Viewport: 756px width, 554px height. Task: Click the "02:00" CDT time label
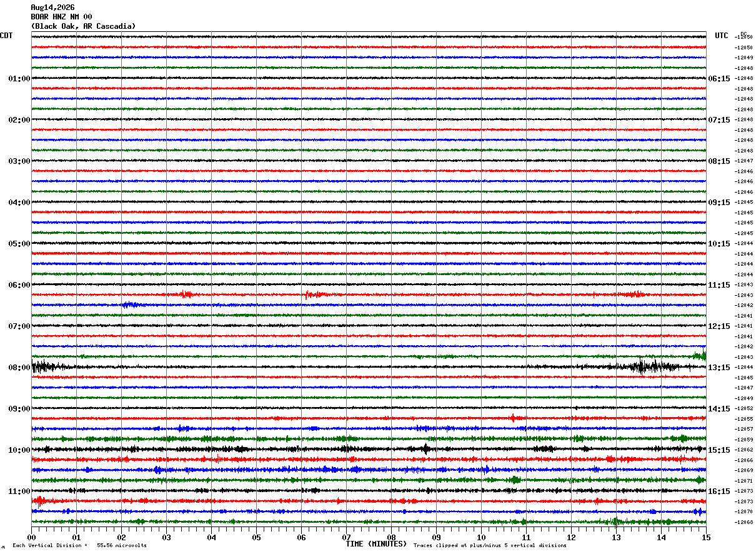pyautogui.click(x=19, y=120)
